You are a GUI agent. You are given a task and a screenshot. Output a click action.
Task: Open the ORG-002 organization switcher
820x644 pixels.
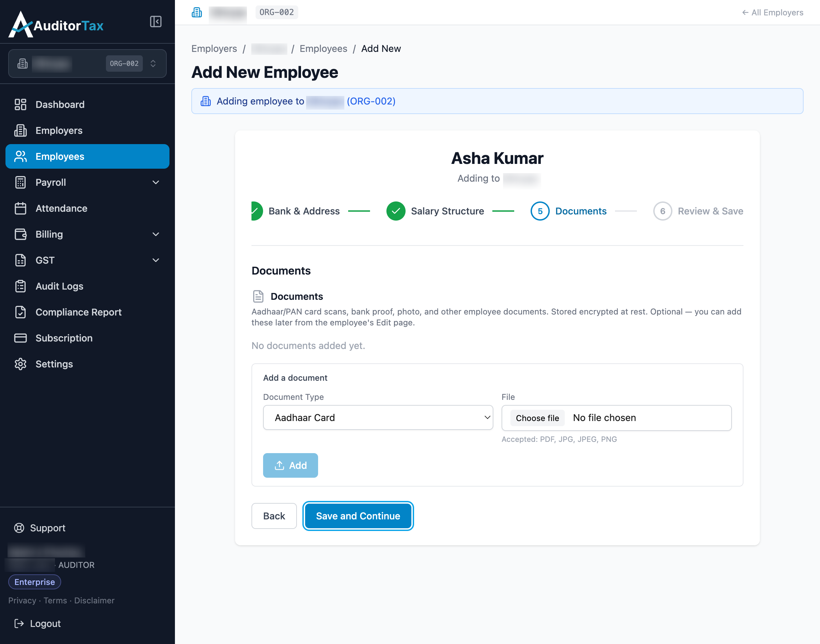(x=87, y=64)
